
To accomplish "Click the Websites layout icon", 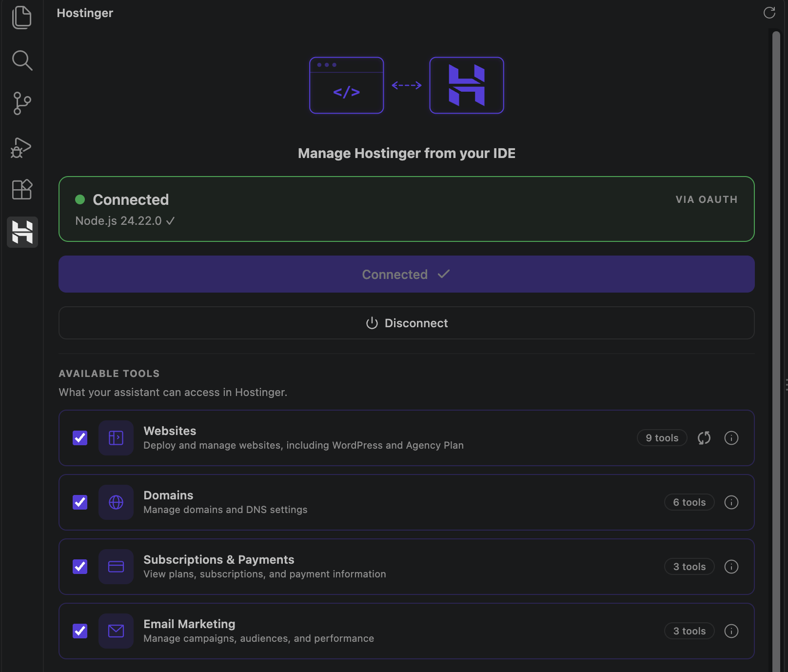I will (x=116, y=438).
